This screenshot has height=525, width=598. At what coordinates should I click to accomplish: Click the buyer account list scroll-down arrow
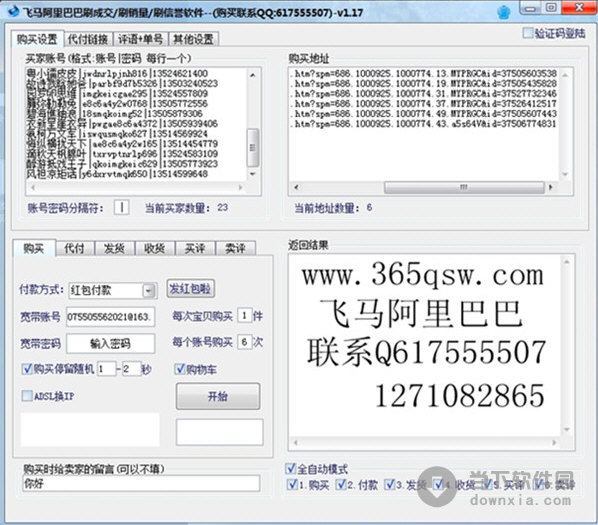252,174
